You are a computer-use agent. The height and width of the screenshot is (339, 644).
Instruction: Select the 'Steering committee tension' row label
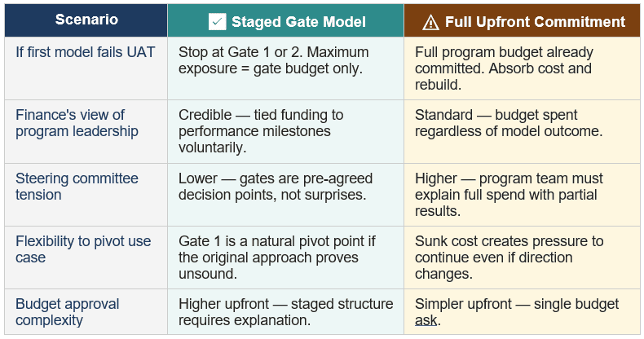pyautogui.click(x=77, y=187)
